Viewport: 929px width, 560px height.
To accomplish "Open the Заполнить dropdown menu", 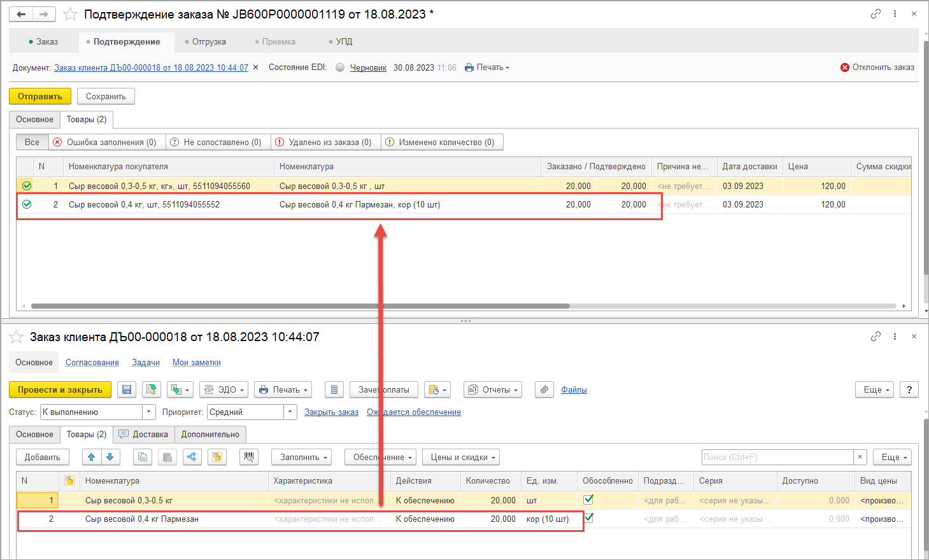I will click(x=304, y=457).
